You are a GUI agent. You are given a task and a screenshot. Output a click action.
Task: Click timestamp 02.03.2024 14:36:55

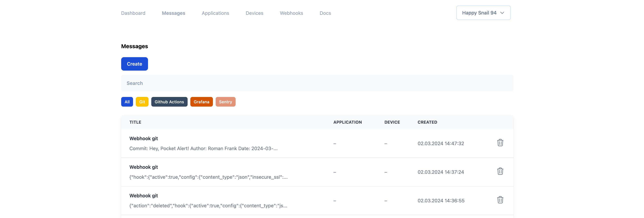[441, 200]
